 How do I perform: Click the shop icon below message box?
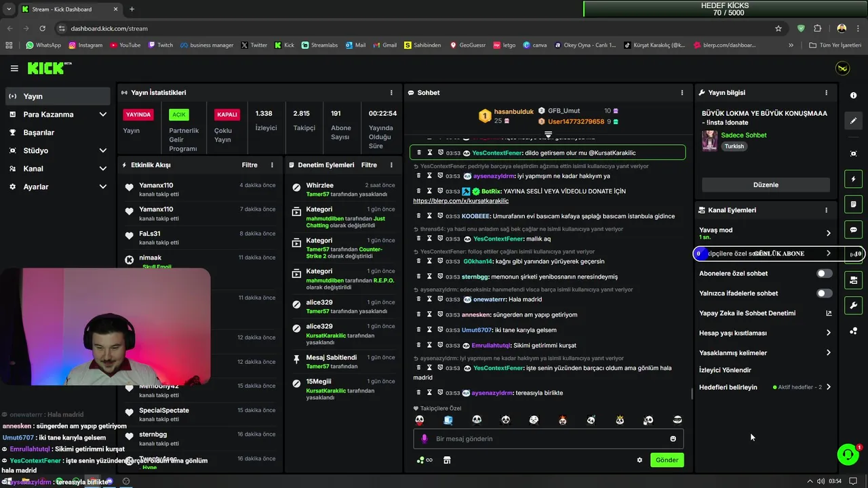(447, 460)
